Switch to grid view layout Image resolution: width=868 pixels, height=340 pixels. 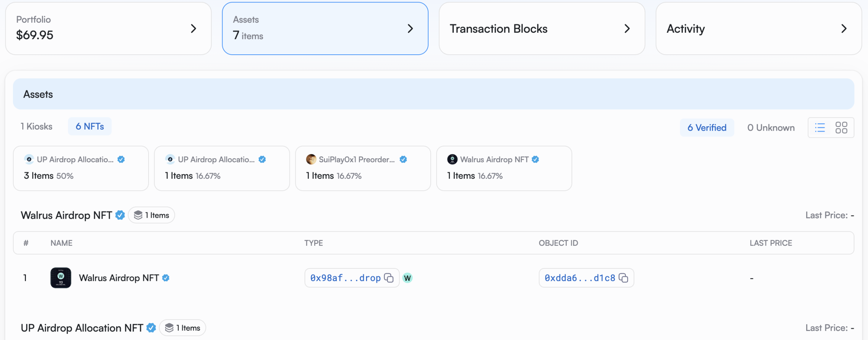pos(841,128)
